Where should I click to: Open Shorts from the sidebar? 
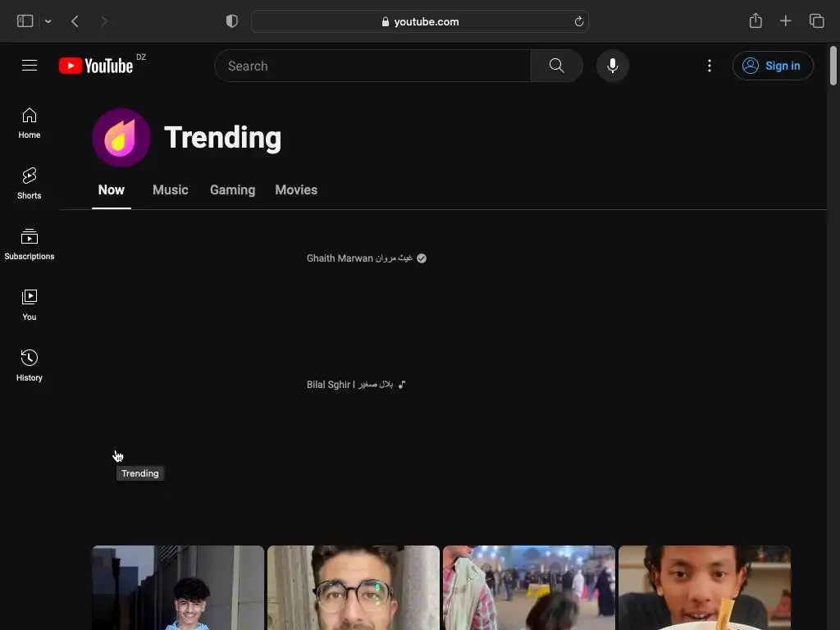(x=30, y=184)
